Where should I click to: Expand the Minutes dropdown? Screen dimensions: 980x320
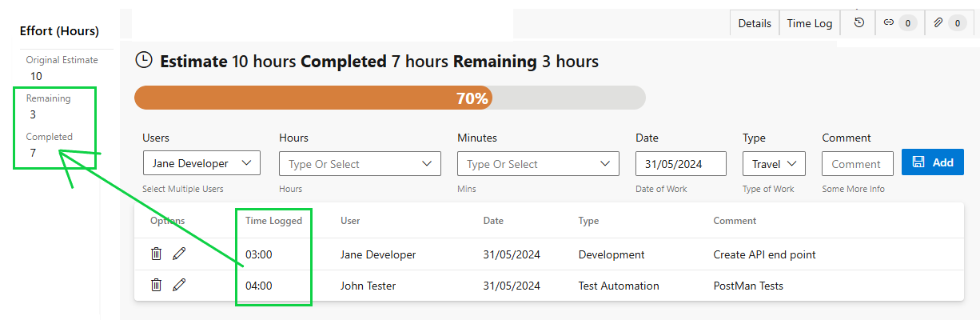pyautogui.click(x=538, y=164)
